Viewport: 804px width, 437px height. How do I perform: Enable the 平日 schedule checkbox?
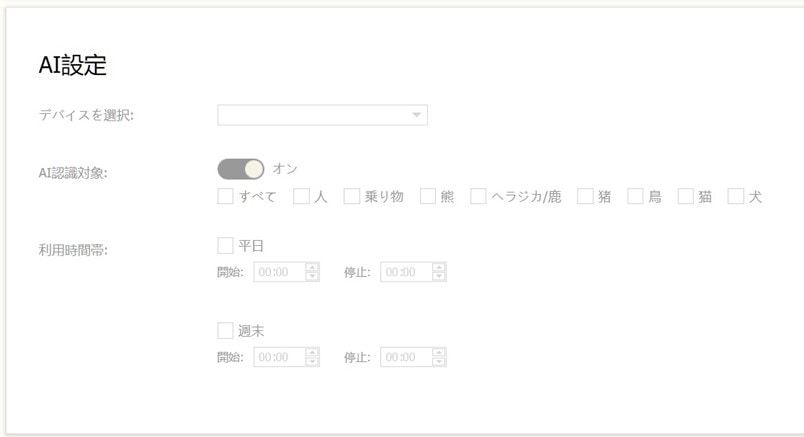click(225, 246)
